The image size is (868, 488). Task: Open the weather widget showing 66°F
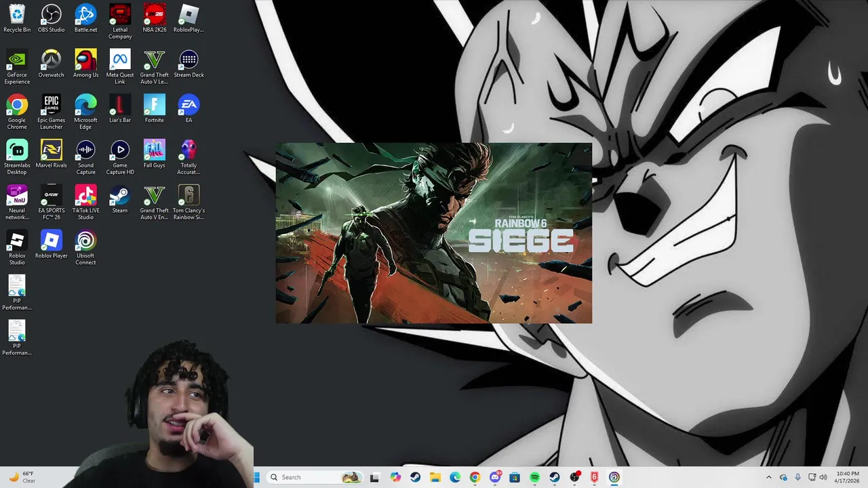coord(22,477)
